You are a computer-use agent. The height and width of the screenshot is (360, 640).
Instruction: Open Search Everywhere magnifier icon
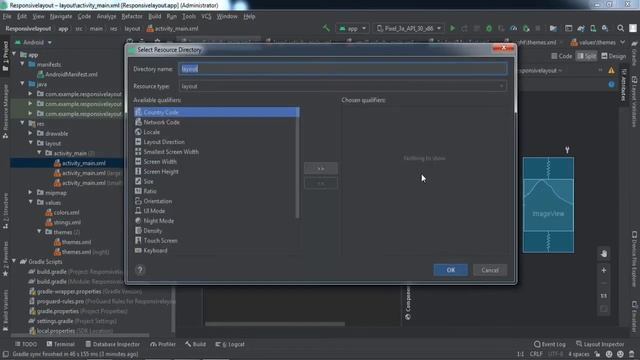click(x=620, y=28)
